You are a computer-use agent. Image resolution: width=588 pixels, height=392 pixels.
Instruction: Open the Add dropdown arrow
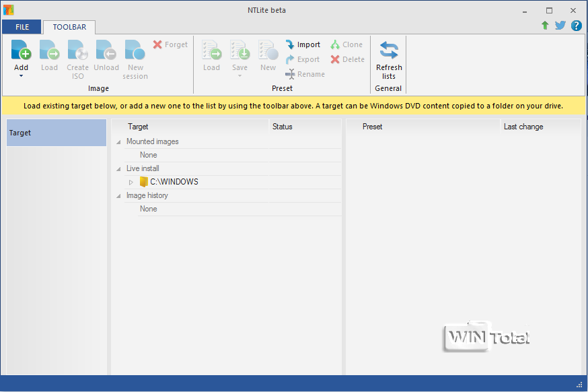(x=21, y=76)
